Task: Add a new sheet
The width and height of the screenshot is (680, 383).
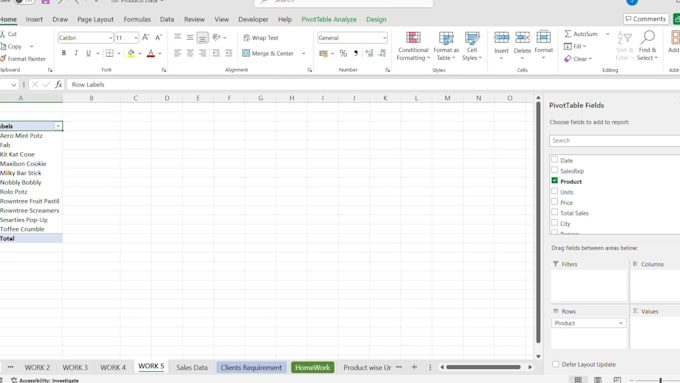Action: 414,367
